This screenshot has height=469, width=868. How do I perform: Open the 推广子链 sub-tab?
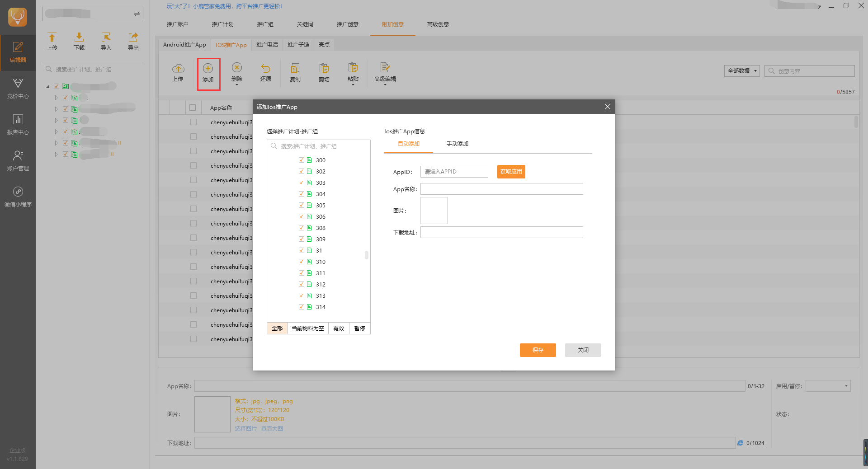(298, 45)
